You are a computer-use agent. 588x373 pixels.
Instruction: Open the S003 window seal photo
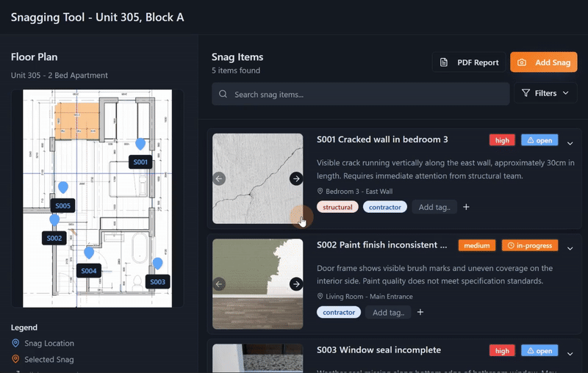coord(258,358)
